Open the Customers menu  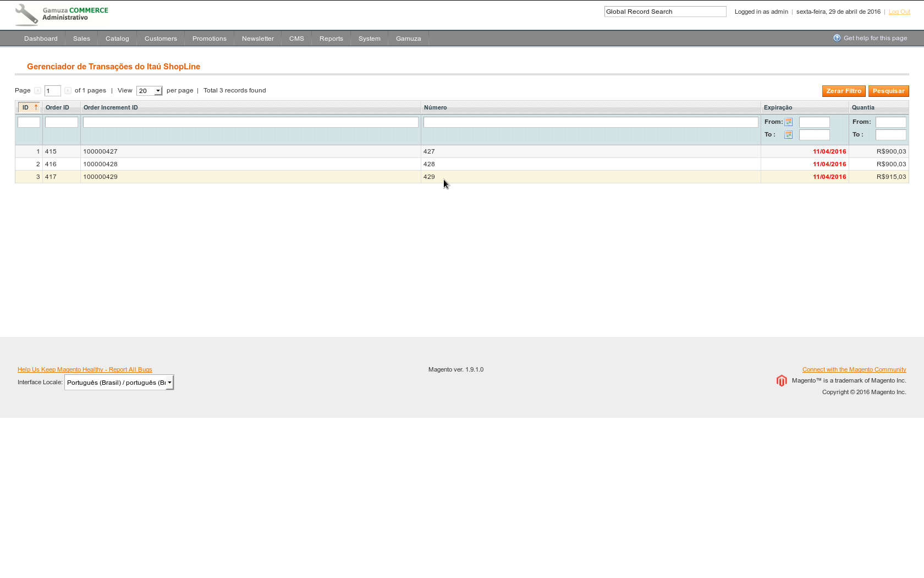tap(161, 39)
